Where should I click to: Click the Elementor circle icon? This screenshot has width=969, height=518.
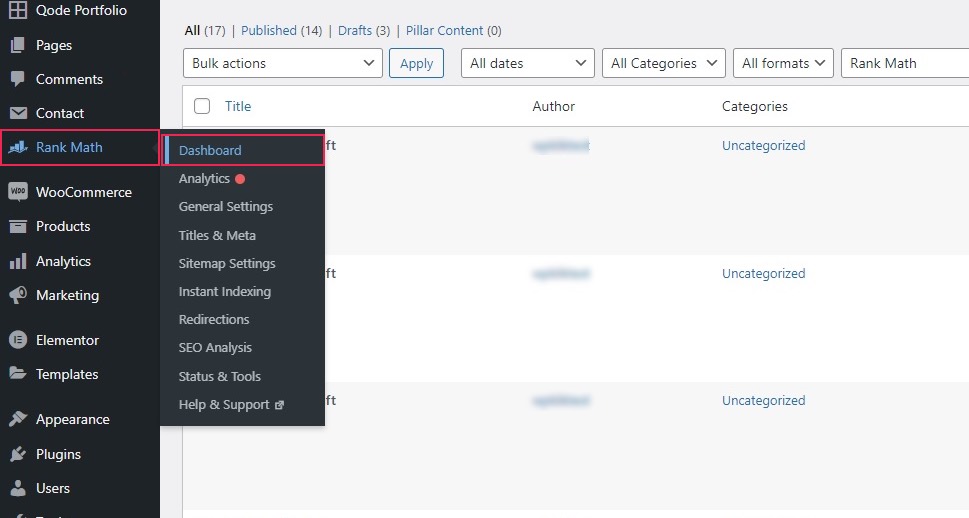(18, 340)
